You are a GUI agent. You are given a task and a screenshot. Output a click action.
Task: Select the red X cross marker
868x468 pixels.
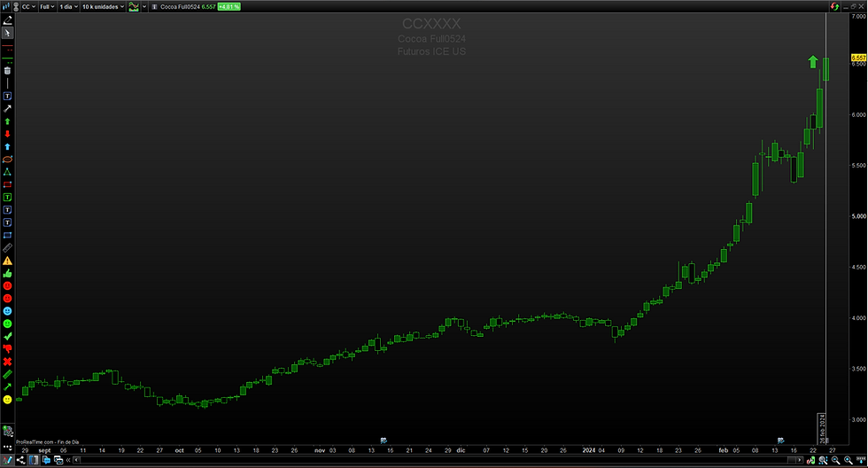click(x=7, y=362)
